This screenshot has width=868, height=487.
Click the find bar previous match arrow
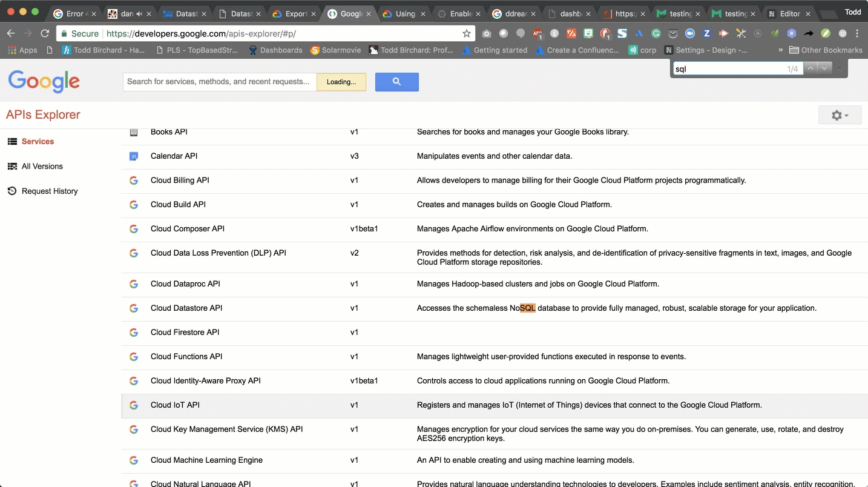810,68
